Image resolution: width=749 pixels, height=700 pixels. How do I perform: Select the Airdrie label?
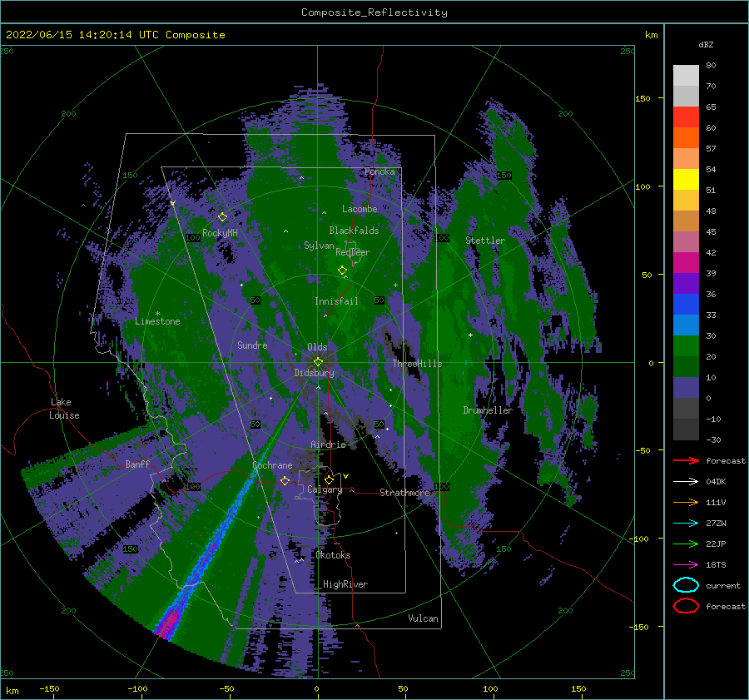click(328, 444)
